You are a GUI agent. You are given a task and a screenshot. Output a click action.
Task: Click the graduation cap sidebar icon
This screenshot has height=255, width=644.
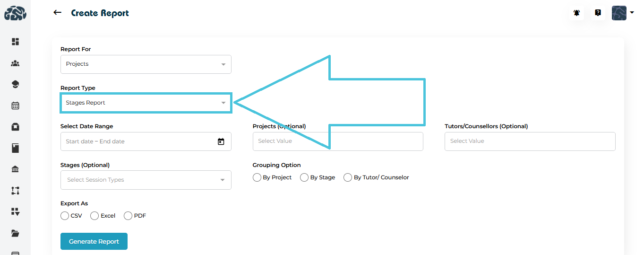pos(15,84)
